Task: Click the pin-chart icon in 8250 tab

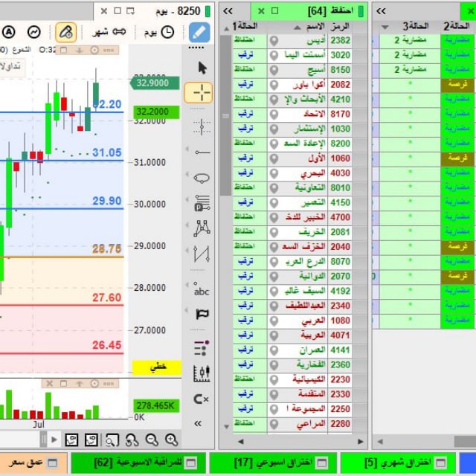Action: (x=131, y=11)
